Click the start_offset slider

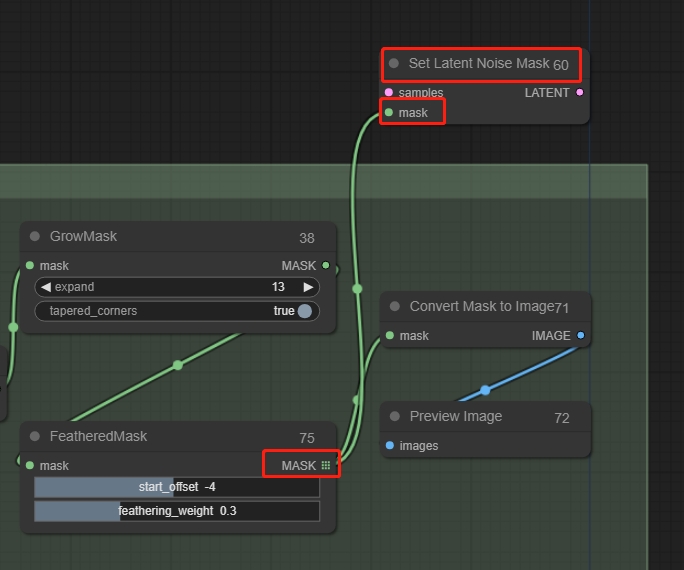(177, 487)
